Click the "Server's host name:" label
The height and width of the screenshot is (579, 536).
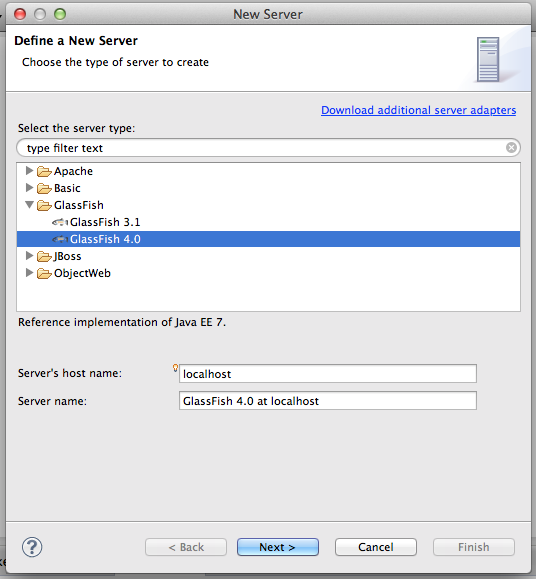pyautogui.click(x=70, y=373)
